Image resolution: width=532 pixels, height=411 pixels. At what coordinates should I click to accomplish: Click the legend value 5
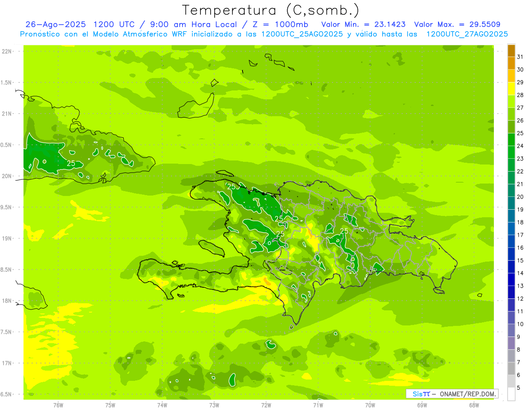click(x=519, y=388)
